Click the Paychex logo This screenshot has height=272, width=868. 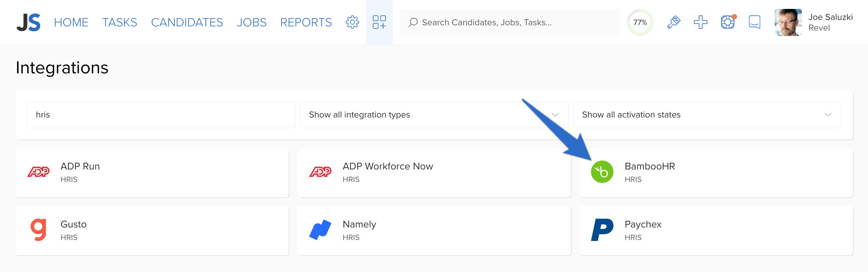click(x=602, y=230)
